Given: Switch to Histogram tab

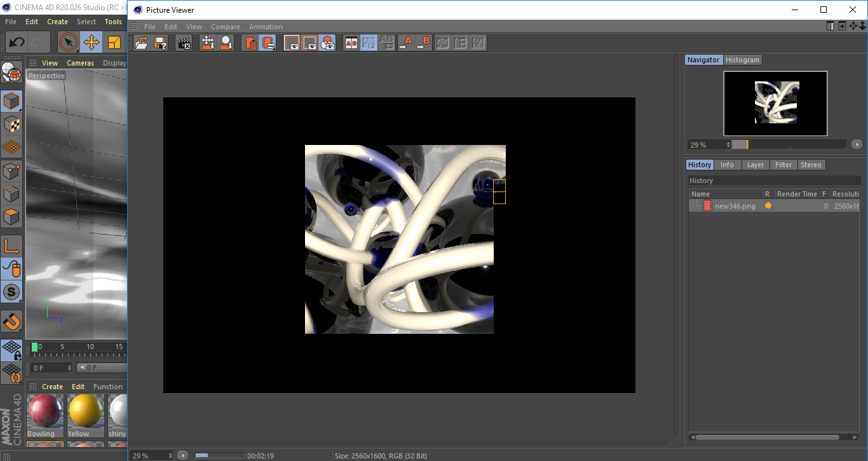Looking at the screenshot, I should coord(742,60).
